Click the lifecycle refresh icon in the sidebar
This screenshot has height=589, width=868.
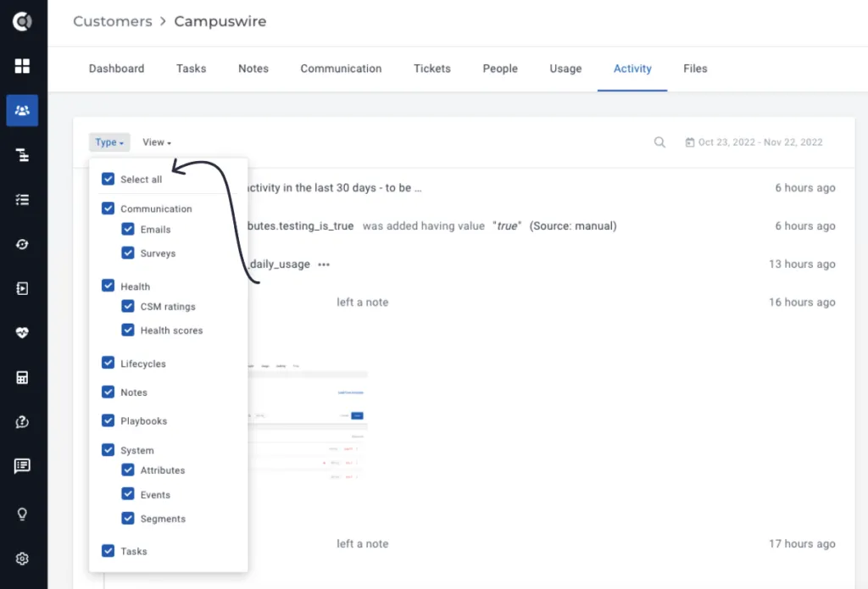click(22, 244)
